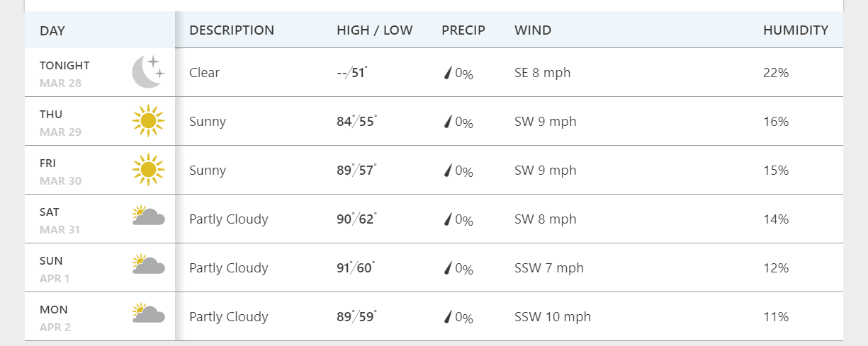
Task: Click the raindrop icon in Saturday's row
Action: pyautogui.click(x=448, y=219)
